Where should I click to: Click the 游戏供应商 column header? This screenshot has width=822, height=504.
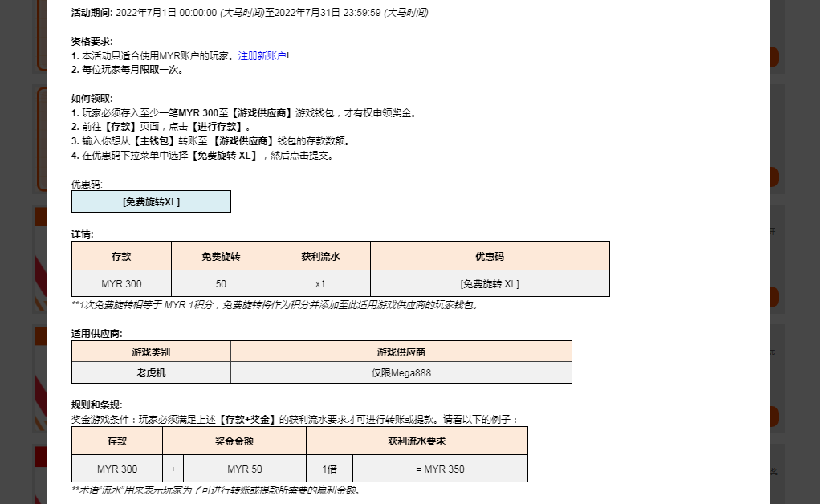coord(401,352)
